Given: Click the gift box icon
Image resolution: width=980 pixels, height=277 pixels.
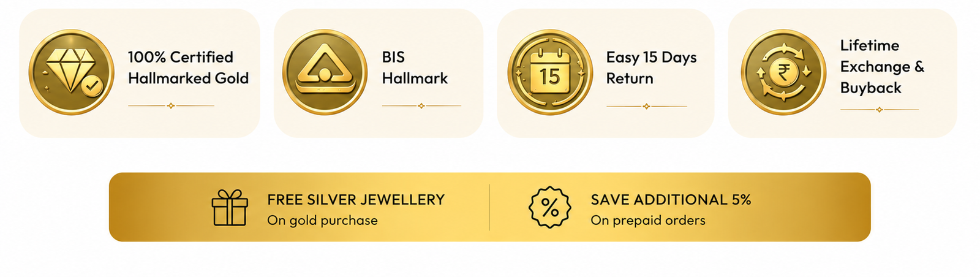Looking at the screenshot, I should tap(230, 208).
